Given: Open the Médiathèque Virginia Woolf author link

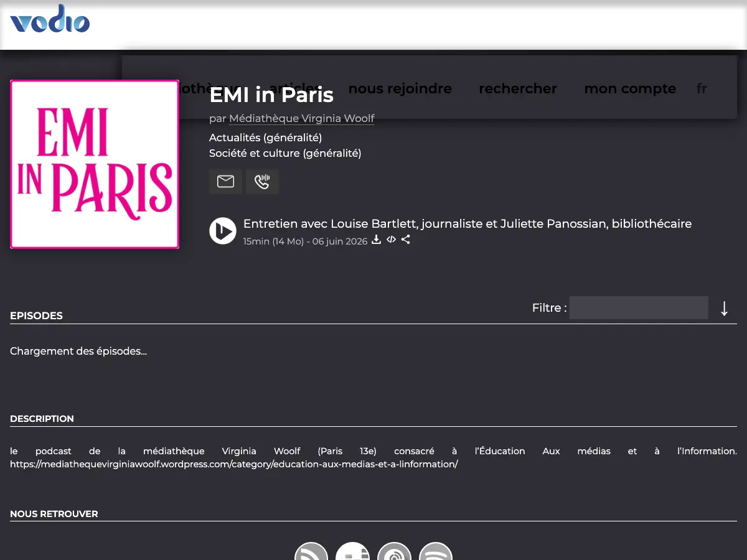Looking at the screenshot, I should tap(302, 118).
